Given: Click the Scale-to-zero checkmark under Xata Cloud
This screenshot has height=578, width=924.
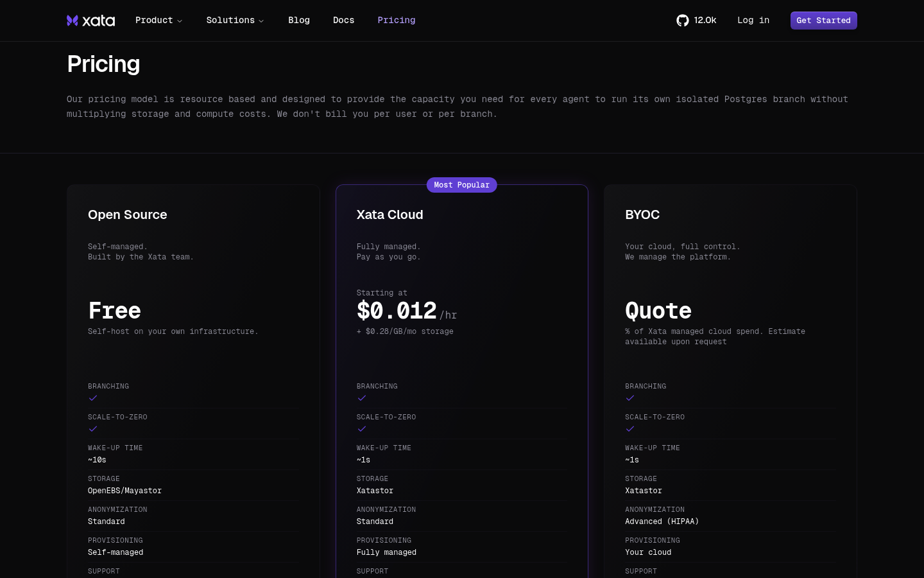Looking at the screenshot, I should coord(362,429).
